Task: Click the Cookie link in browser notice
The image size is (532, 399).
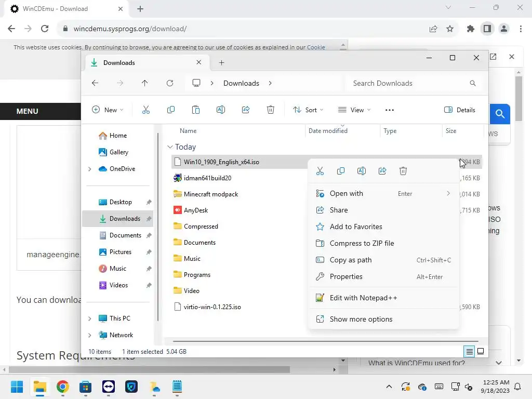Action: pyautogui.click(x=316, y=47)
